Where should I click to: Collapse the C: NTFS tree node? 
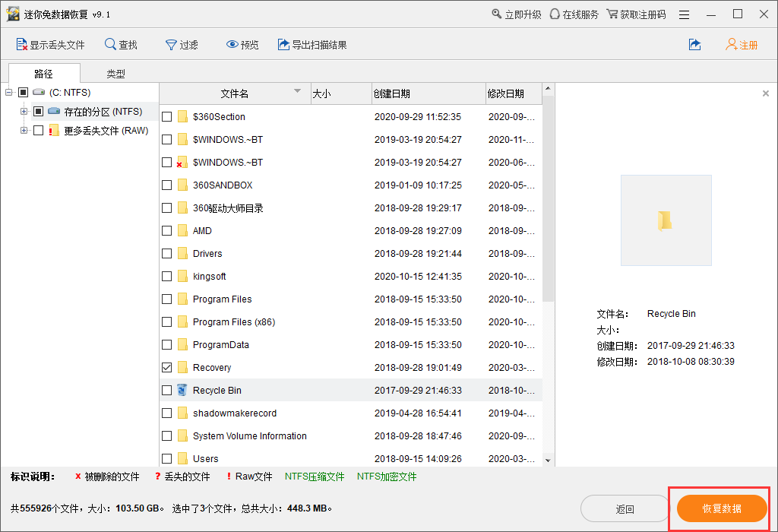(8, 92)
